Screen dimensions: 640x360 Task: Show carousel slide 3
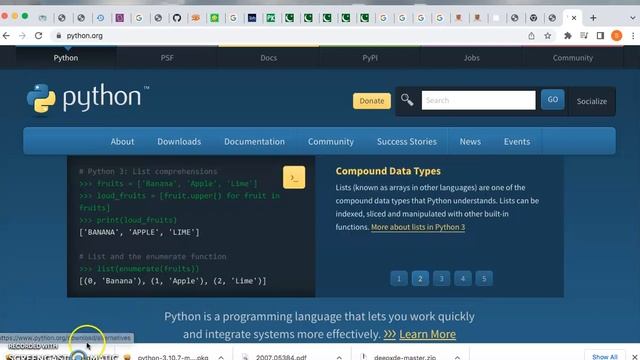tap(441, 279)
